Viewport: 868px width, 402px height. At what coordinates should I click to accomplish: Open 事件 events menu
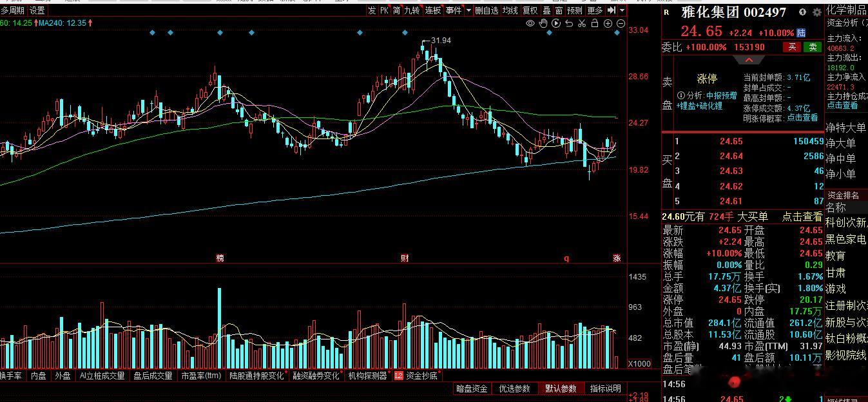point(454,10)
